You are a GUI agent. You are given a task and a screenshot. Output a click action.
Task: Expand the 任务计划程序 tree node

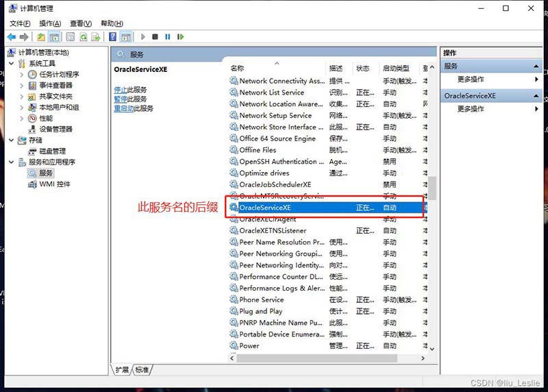[x=21, y=75]
